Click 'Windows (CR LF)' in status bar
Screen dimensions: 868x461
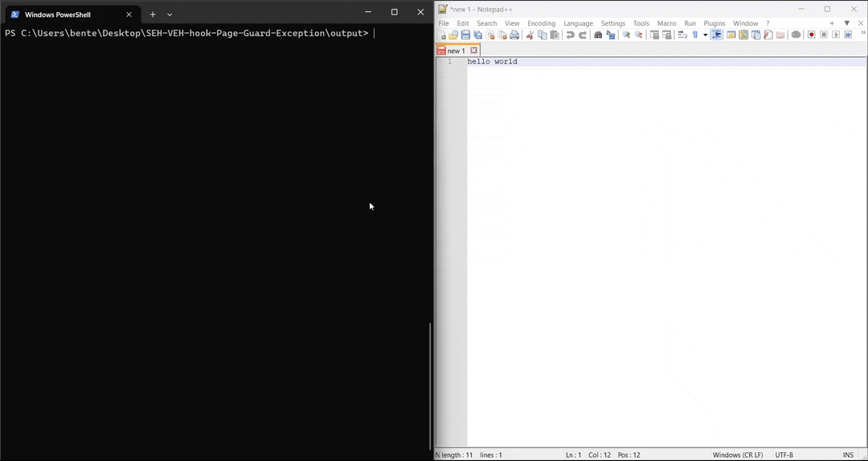point(737,455)
